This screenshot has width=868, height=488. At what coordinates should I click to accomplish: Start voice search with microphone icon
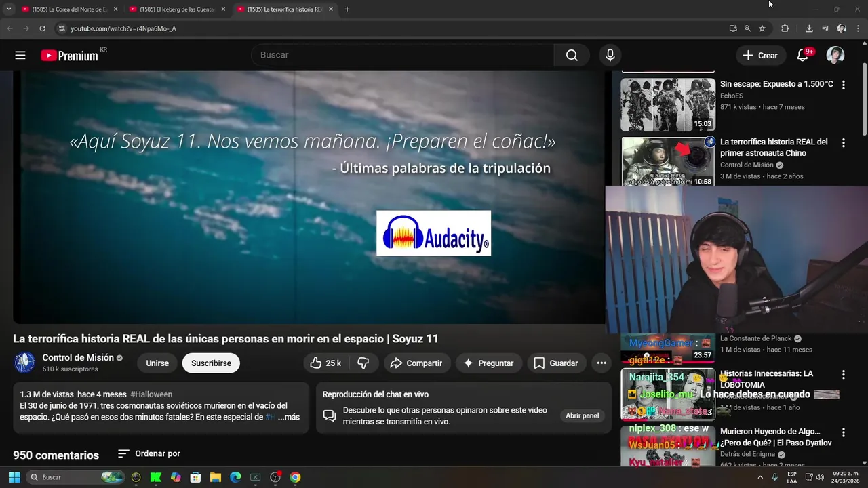coord(610,56)
